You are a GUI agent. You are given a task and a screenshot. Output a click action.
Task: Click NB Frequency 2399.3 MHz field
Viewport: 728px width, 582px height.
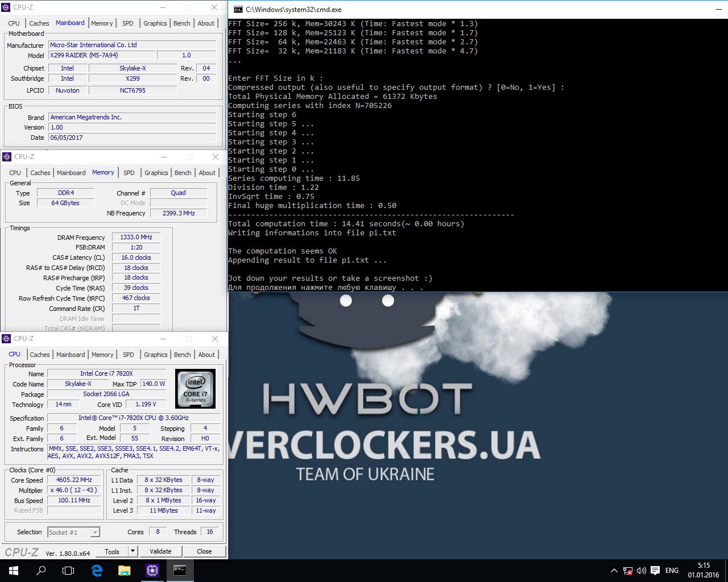point(179,213)
